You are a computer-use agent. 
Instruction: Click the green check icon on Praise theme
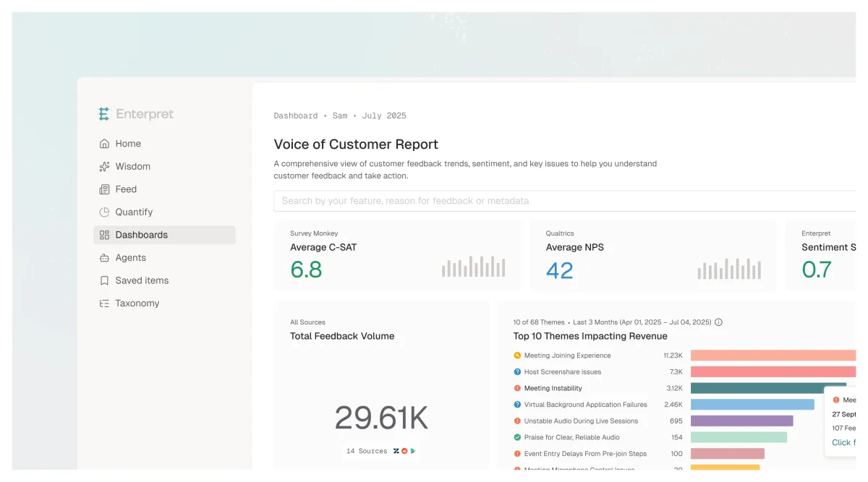(516, 437)
